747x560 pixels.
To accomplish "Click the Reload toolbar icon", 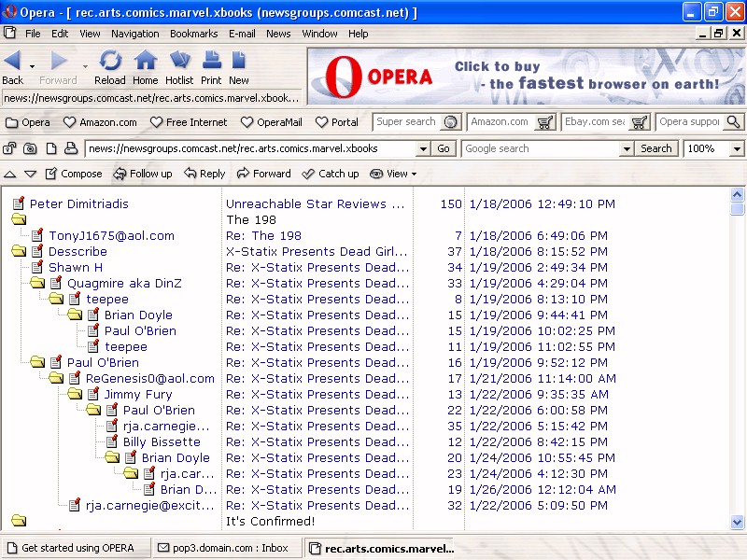I will click(110, 62).
